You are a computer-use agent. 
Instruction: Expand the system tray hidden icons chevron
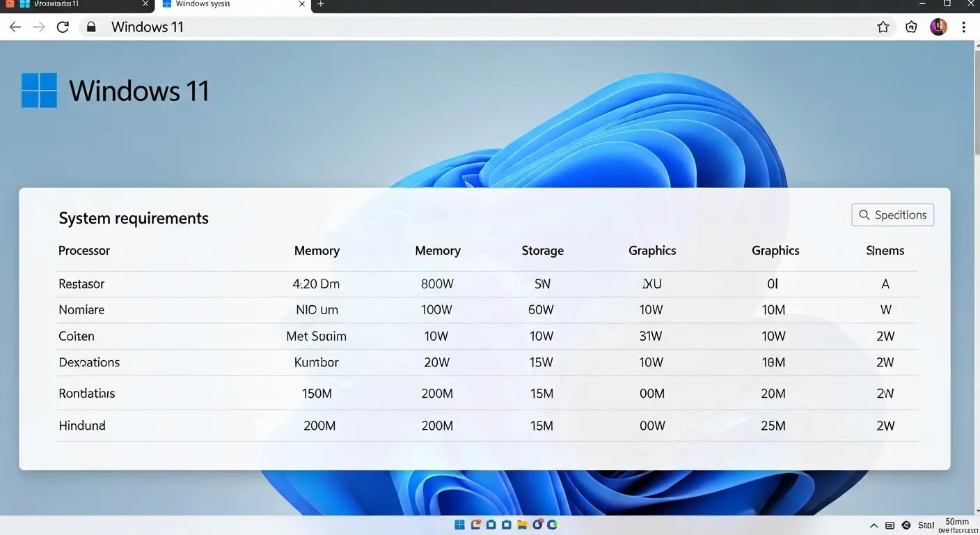click(874, 525)
